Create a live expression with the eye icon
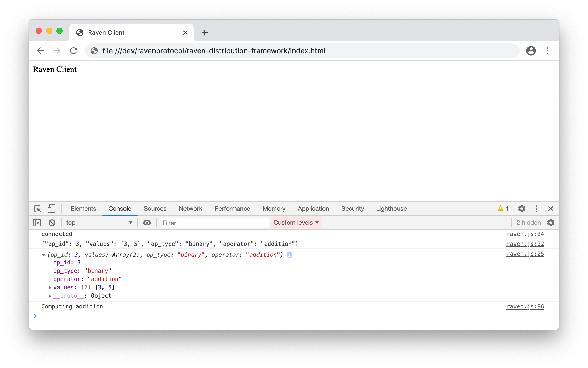The width and height of the screenshot is (588, 368). pos(147,223)
